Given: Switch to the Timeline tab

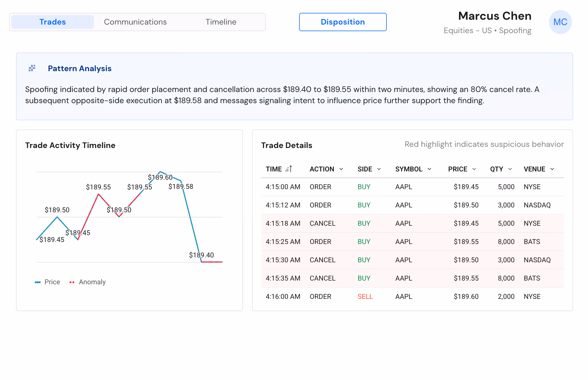Looking at the screenshot, I should pyautogui.click(x=221, y=22).
